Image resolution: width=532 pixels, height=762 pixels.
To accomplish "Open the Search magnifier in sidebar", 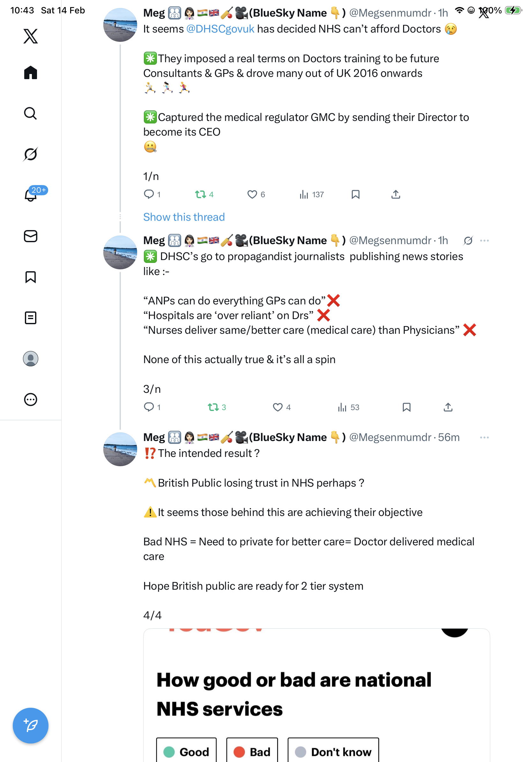I will click(x=31, y=113).
